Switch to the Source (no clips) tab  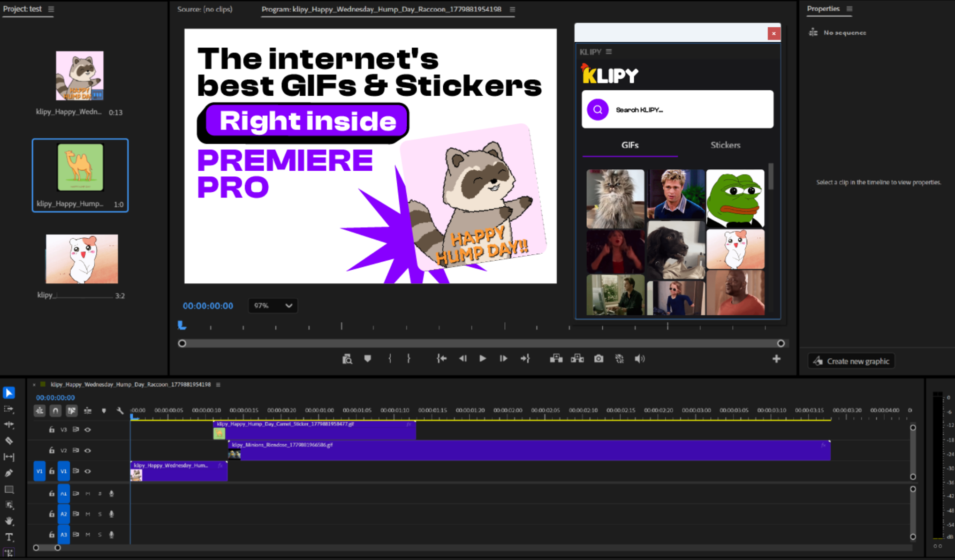(205, 9)
